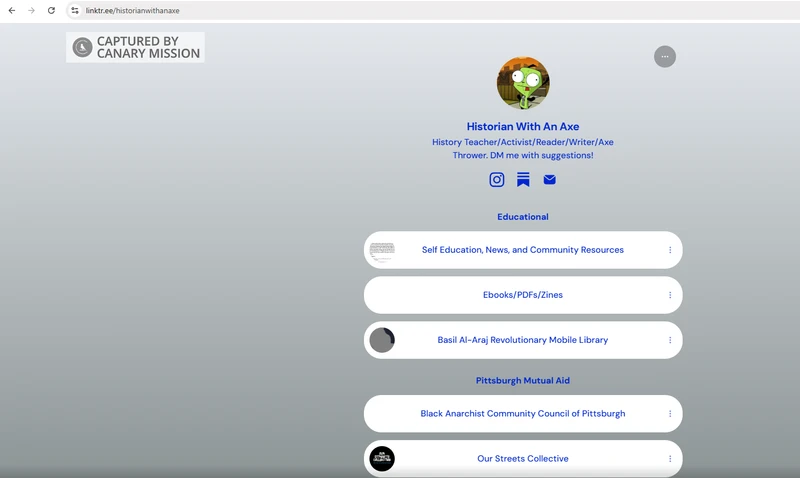Open options for Our Streets Collective

click(x=670, y=459)
